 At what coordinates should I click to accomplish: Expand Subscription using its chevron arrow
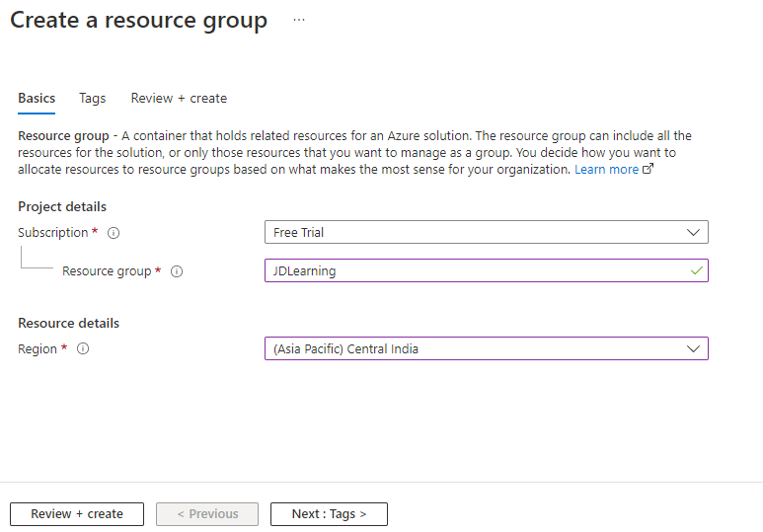(x=693, y=233)
